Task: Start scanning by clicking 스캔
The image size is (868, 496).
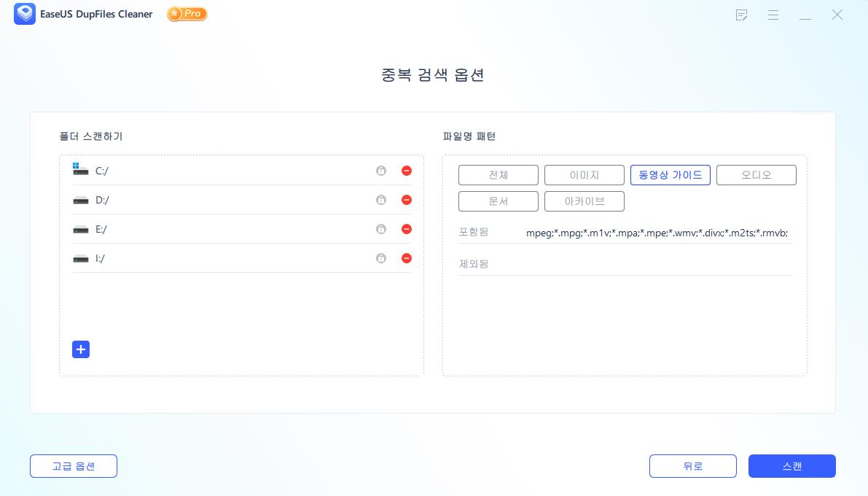Action: pyautogui.click(x=792, y=466)
